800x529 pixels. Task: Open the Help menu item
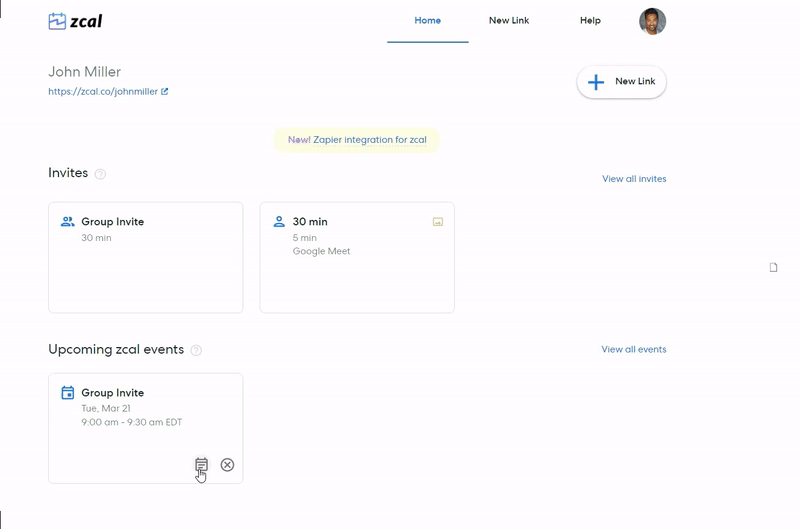click(590, 20)
